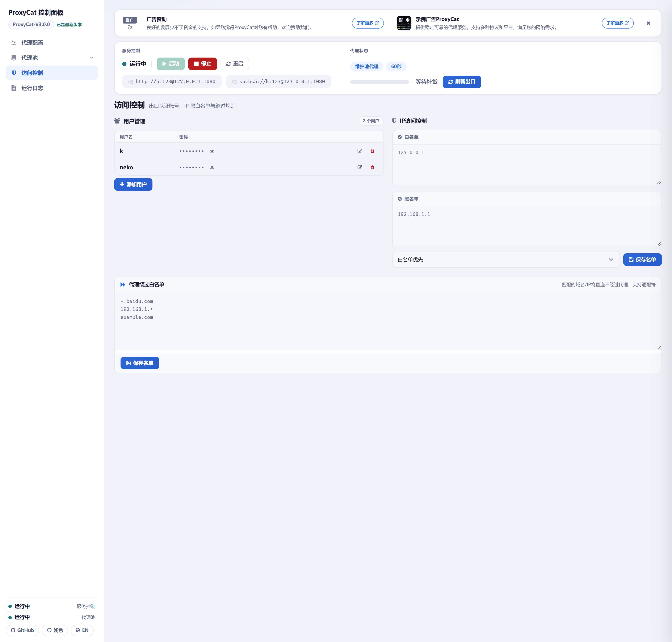Save the bypass whitelist with 保存名单
This screenshot has width=672, height=642.
(x=140, y=363)
